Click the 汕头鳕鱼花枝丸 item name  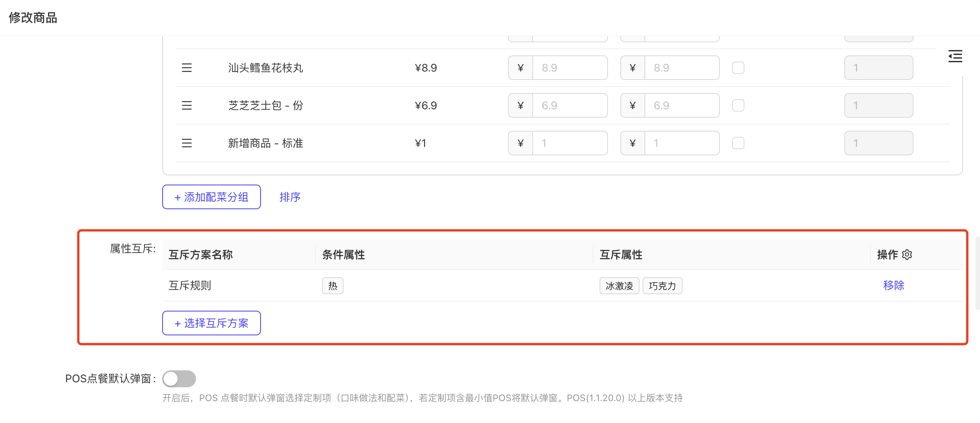(x=266, y=68)
